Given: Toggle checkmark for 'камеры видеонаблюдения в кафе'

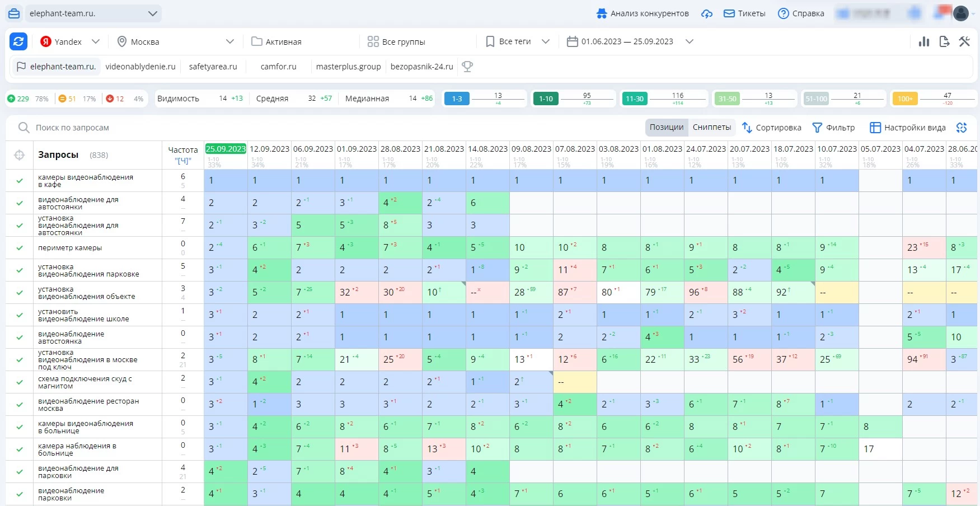Looking at the screenshot, I should 20,181.
